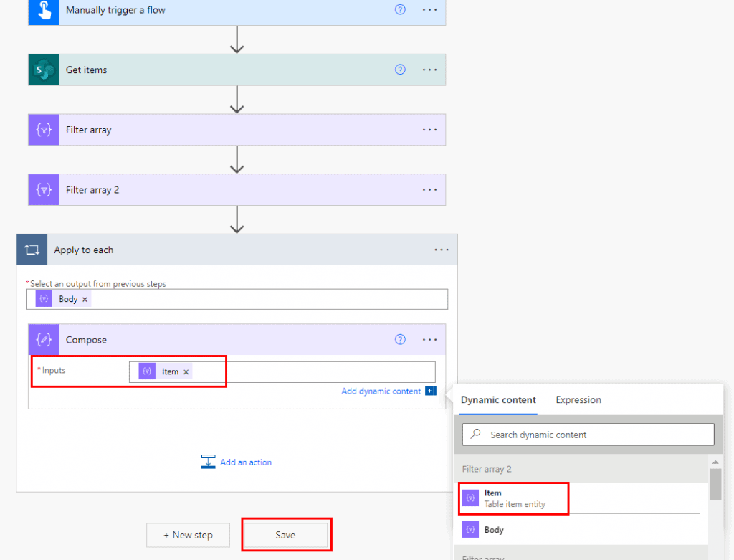Viewport: 734px width, 560px height.
Task: Open help for the Get items step
Action: pos(400,70)
